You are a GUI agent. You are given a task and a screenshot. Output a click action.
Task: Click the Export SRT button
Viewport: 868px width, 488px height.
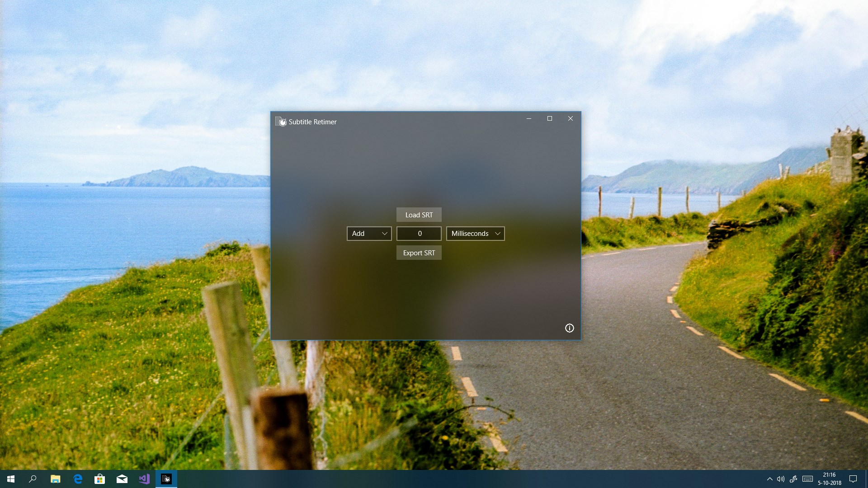(x=419, y=253)
